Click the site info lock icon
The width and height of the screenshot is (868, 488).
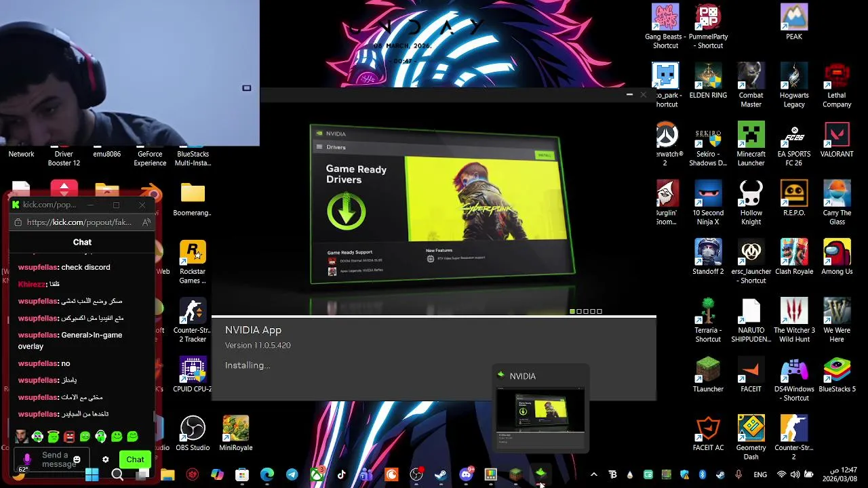click(x=18, y=222)
